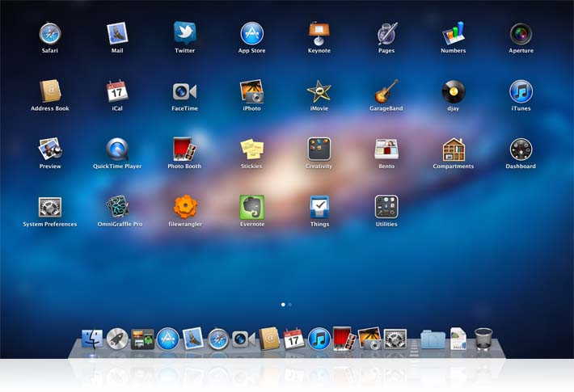Launch Stickies from the app grid
The height and width of the screenshot is (392, 574).
pyautogui.click(x=251, y=150)
